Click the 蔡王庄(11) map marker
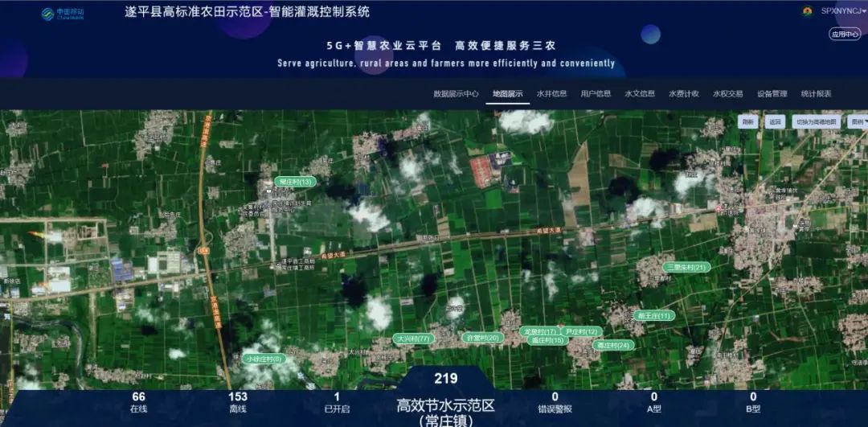 click(653, 316)
